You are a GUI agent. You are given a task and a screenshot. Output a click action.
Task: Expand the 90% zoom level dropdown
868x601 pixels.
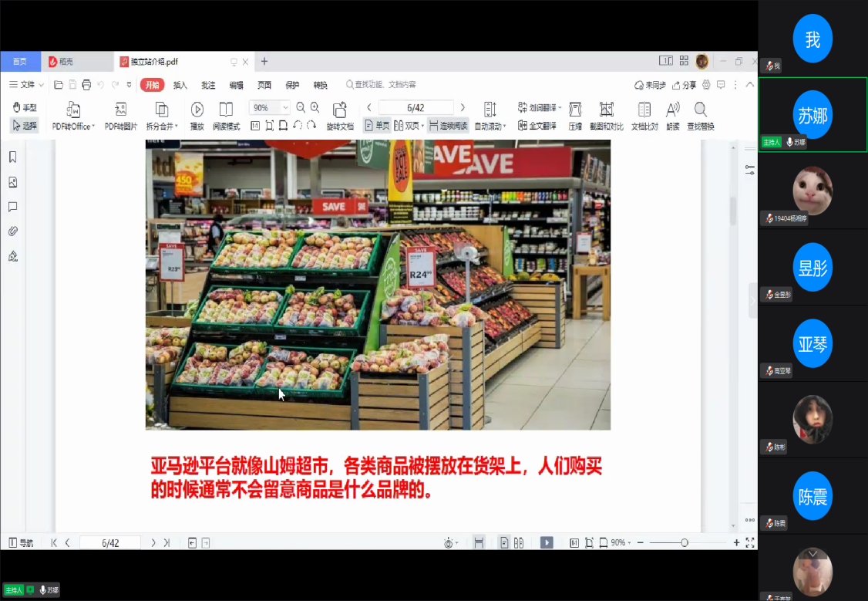pos(285,108)
